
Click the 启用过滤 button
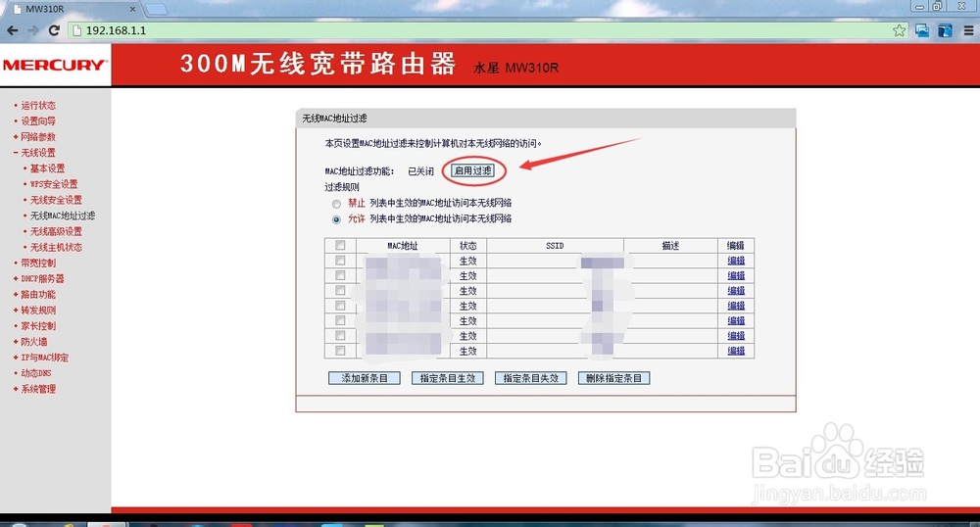[x=473, y=170]
